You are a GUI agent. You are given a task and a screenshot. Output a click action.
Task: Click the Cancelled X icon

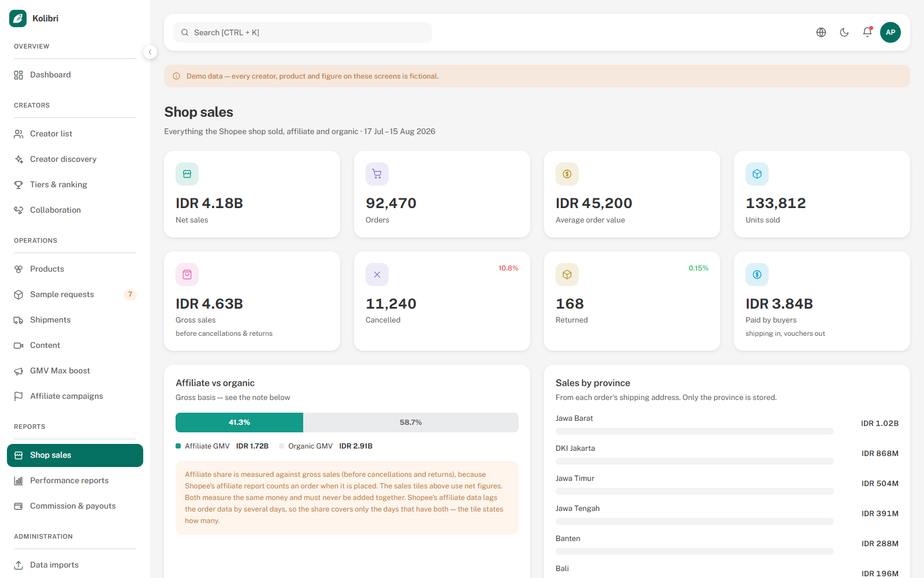pos(377,275)
